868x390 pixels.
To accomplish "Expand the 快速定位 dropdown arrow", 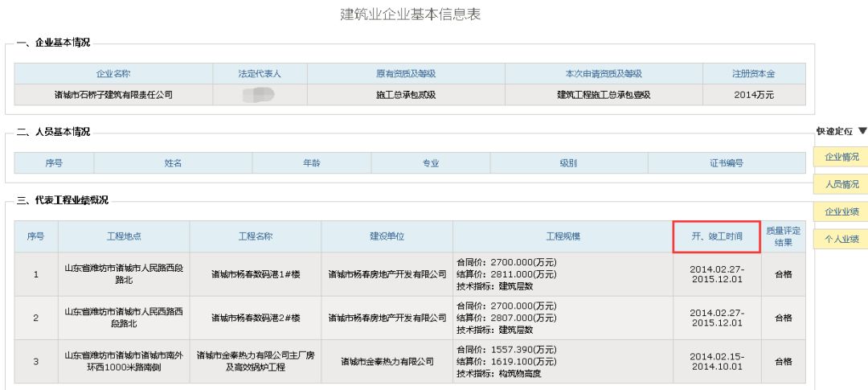I will (863, 131).
